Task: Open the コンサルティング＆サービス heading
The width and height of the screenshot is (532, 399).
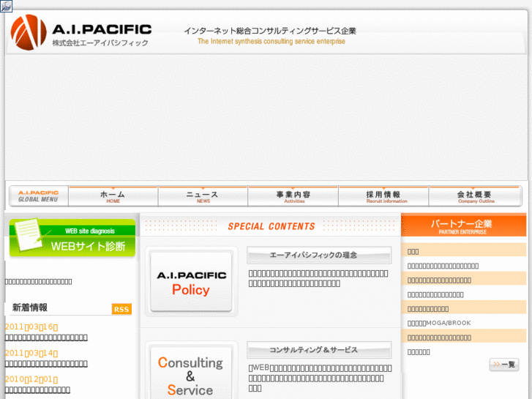Action: pyautogui.click(x=319, y=350)
